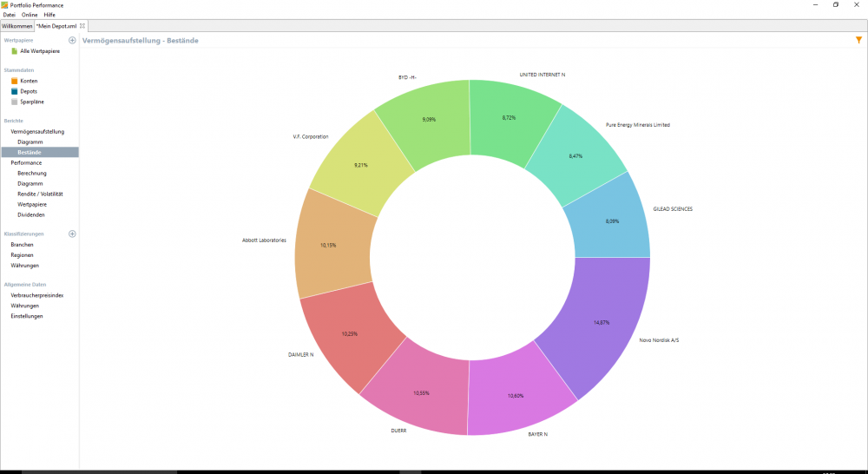Click the Portfolio Performance app icon
This screenshot has height=474, width=868.
pos(4,5)
